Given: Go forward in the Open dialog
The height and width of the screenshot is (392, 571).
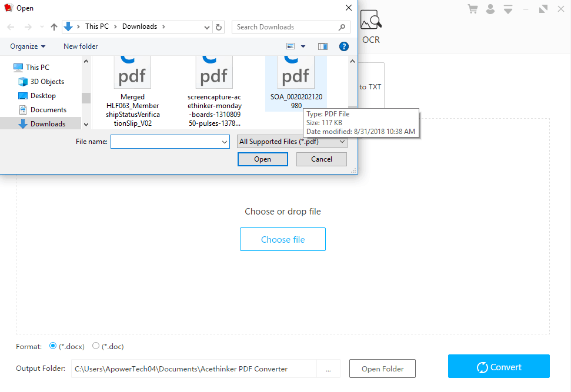Looking at the screenshot, I should coord(28,27).
